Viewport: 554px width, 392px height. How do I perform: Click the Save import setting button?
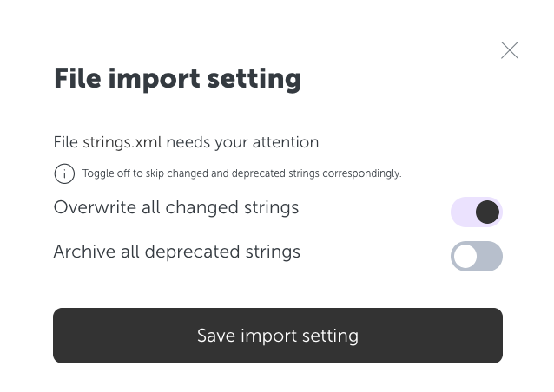tap(278, 336)
